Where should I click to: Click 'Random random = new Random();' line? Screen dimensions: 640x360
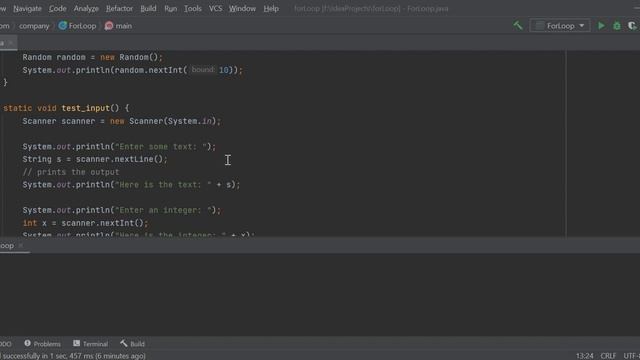[x=92, y=57]
